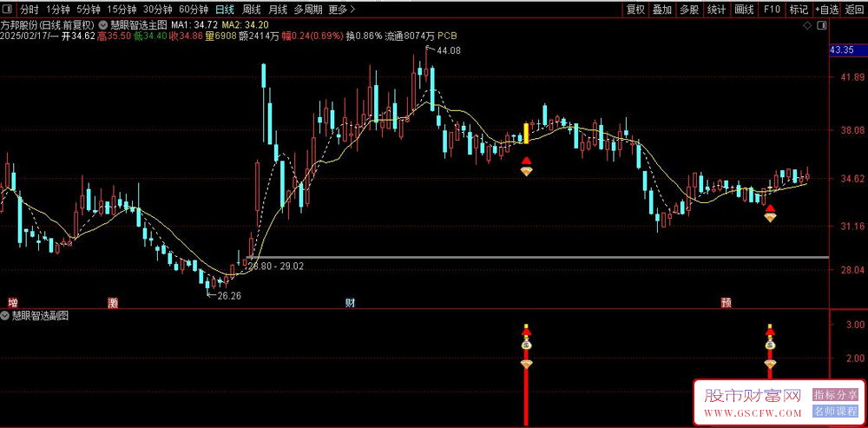
Task: Click the 31.16 price axis label
Action: (x=852, y=226)
